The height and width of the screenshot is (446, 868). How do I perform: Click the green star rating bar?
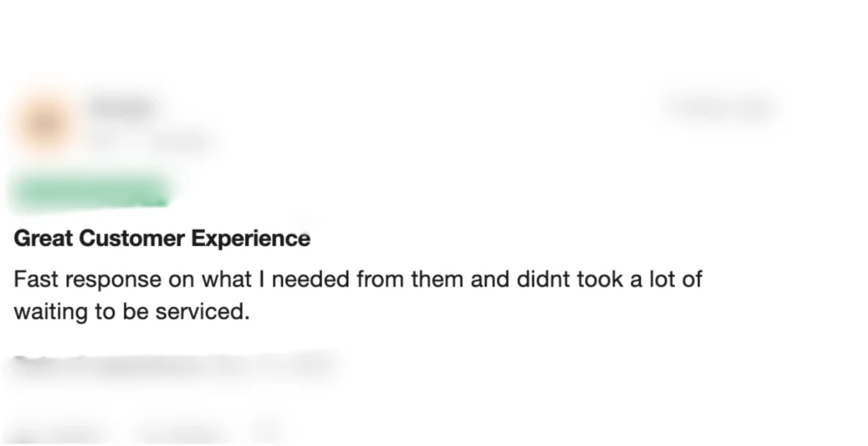point(90,192)
